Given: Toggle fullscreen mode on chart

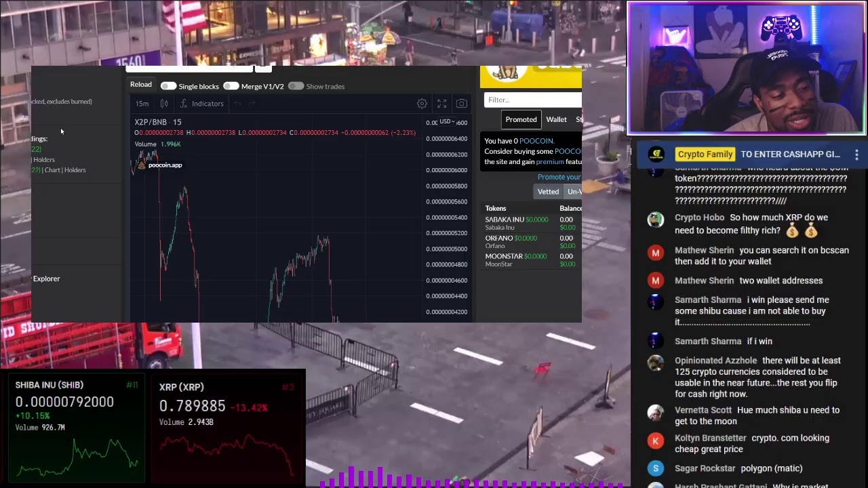Looking at the screenshot, I should 441,104.
